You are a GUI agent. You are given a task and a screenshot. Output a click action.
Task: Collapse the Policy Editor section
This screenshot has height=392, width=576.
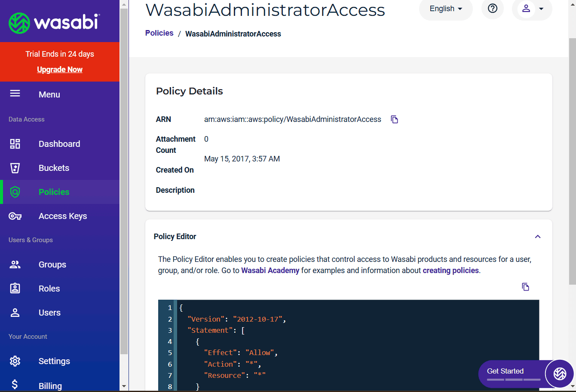click(x=538, y=237)
